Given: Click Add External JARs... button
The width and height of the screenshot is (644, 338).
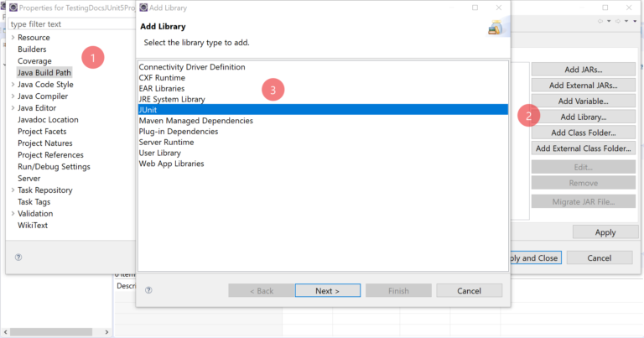Looking at the screenshot, I should (582, 85).
